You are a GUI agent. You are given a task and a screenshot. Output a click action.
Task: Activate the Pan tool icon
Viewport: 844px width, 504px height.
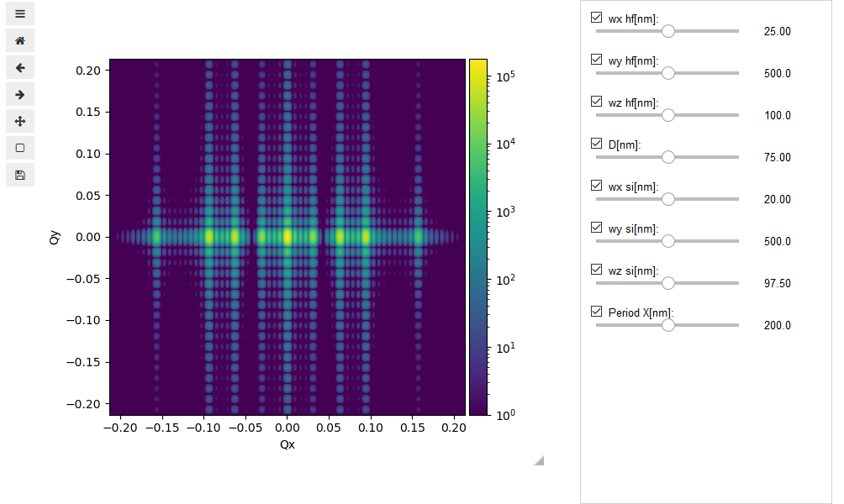point(20,121)
